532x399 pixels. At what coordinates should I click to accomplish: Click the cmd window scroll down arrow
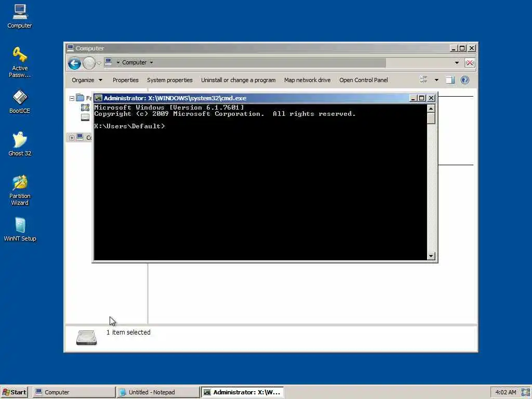[431, 256]
